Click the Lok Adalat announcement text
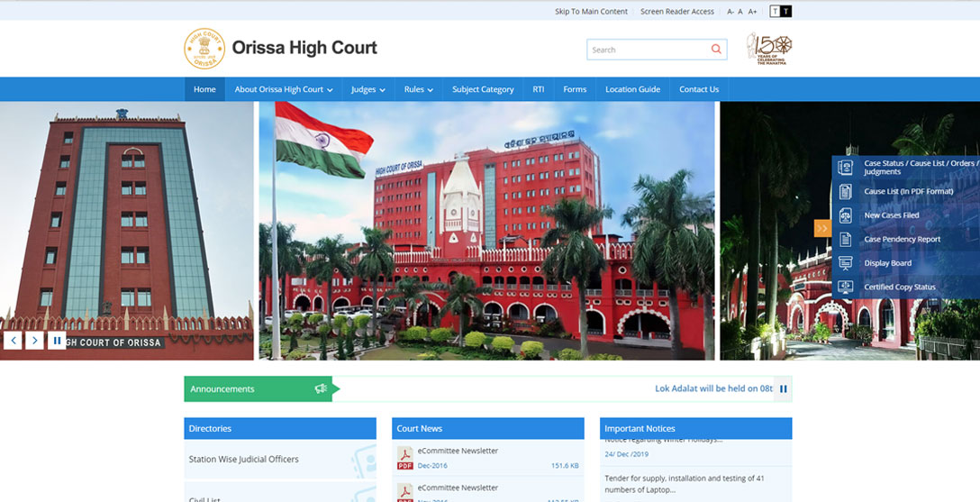980x502 pixels. [x=713, y=388]
